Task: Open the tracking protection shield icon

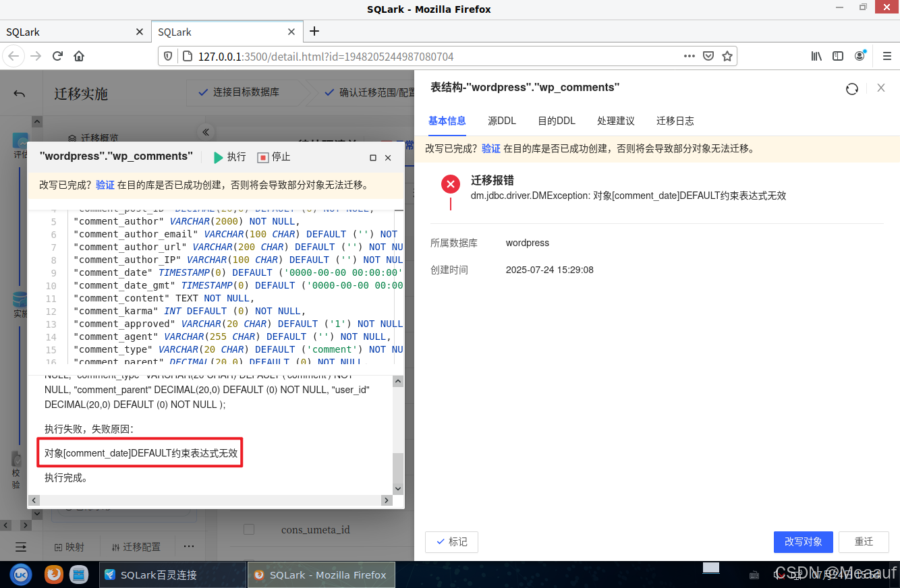Action: coord(168,57)
